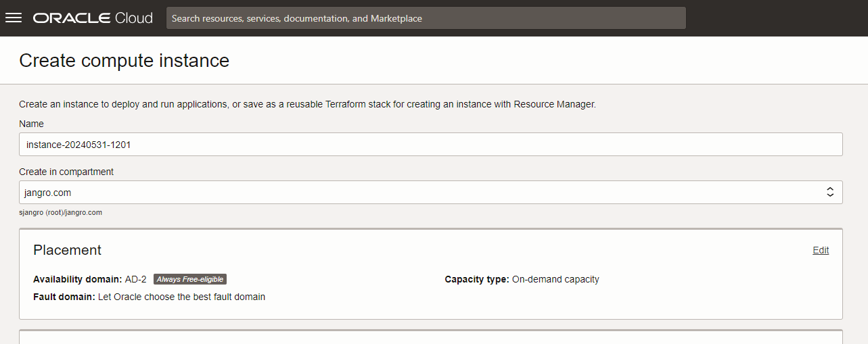The height and width of the screenshot is (344, 868).
Task: Click the sjangro (root)/jangro.com compartment path
Action: (61, 212)
